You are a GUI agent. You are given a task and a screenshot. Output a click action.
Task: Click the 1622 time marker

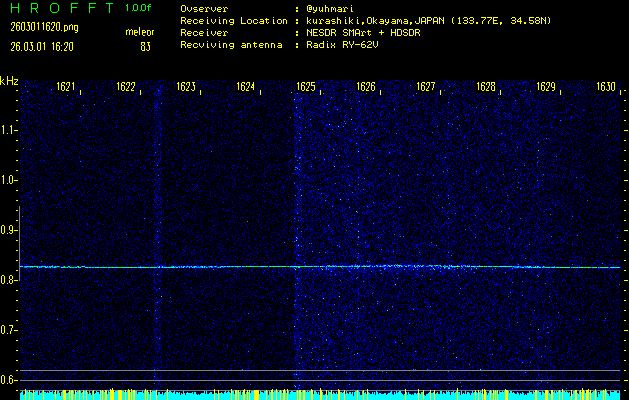point(126,86)
